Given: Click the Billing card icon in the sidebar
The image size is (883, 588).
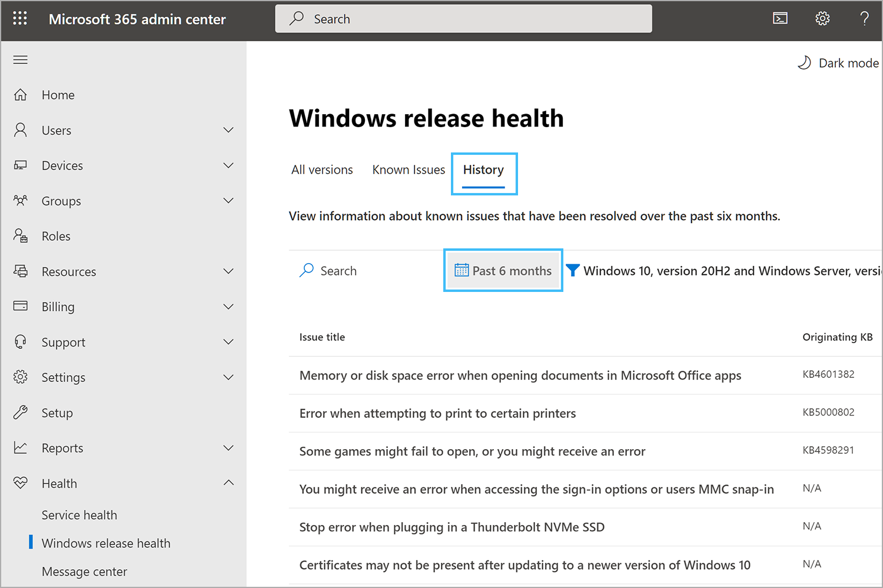Looking at the screenshot, I should tap(21, 306).
